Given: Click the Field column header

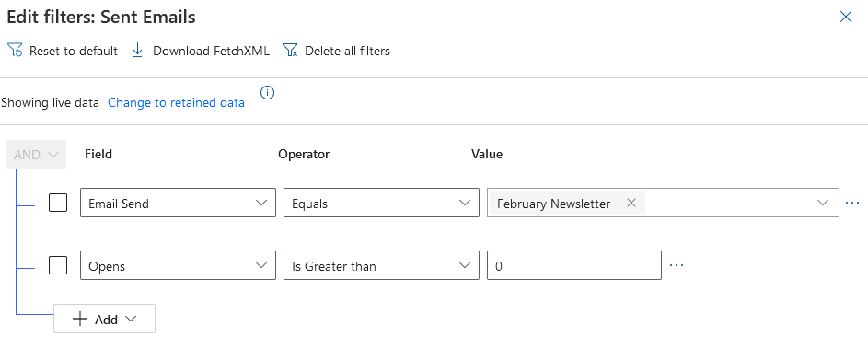Looking at the screenshot, I should pyautogui.click(x=98, y=154).
